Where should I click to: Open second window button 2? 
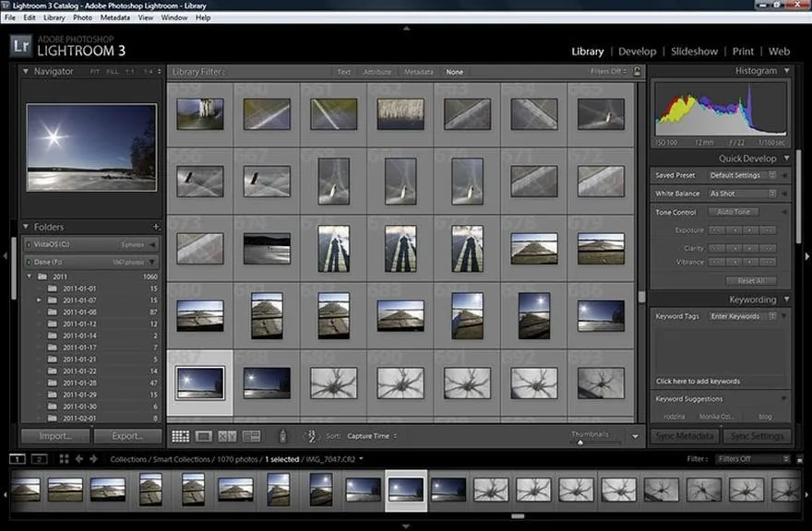tap(40, 459)
